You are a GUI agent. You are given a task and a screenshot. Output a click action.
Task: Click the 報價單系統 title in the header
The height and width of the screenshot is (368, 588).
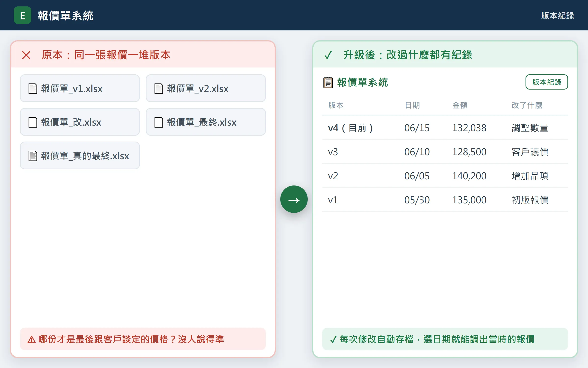point(65,15)
